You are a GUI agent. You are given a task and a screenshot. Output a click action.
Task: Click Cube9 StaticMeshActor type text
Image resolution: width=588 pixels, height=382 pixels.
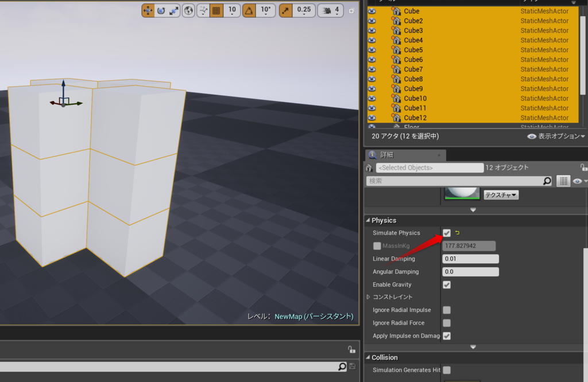coord(544,89)
